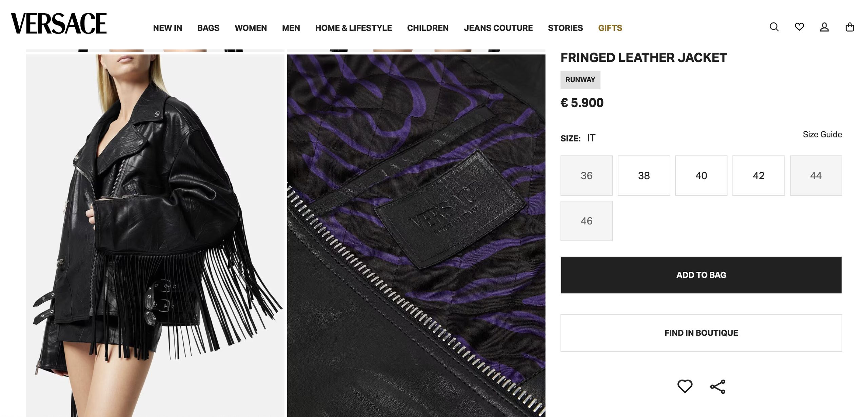Screen dimensions: 868x417
Task: Open the wishlist heart in header
Action: pyautogui.click(x=799, y=27)
